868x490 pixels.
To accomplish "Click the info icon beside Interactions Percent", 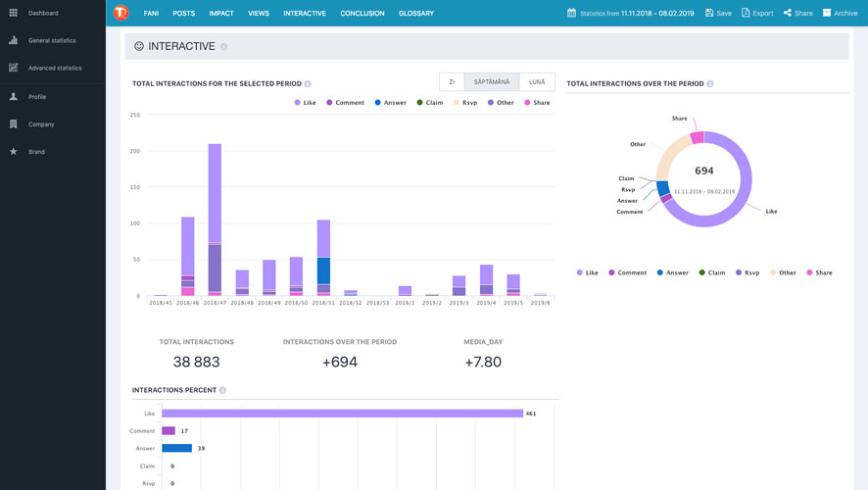I will tap(223, 390).
